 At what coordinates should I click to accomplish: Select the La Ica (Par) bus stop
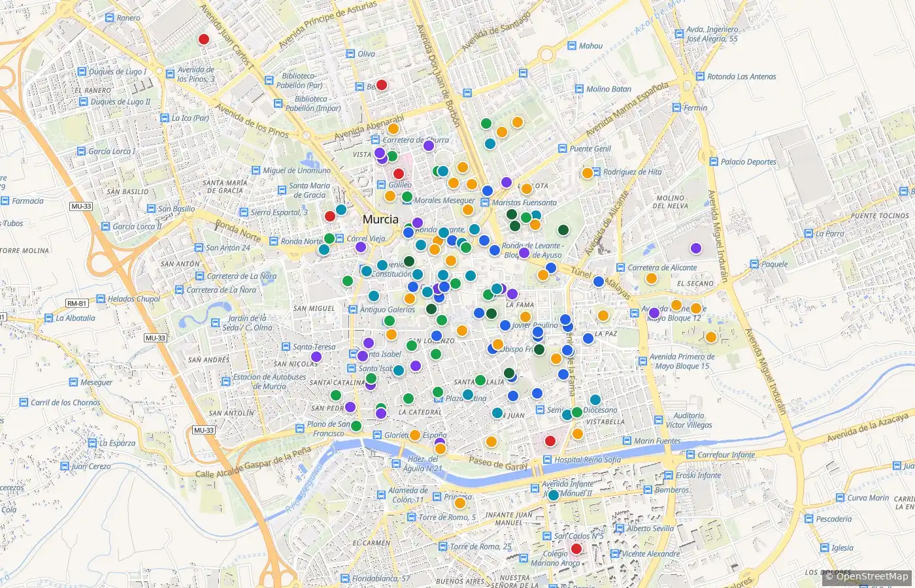(164, 118)
